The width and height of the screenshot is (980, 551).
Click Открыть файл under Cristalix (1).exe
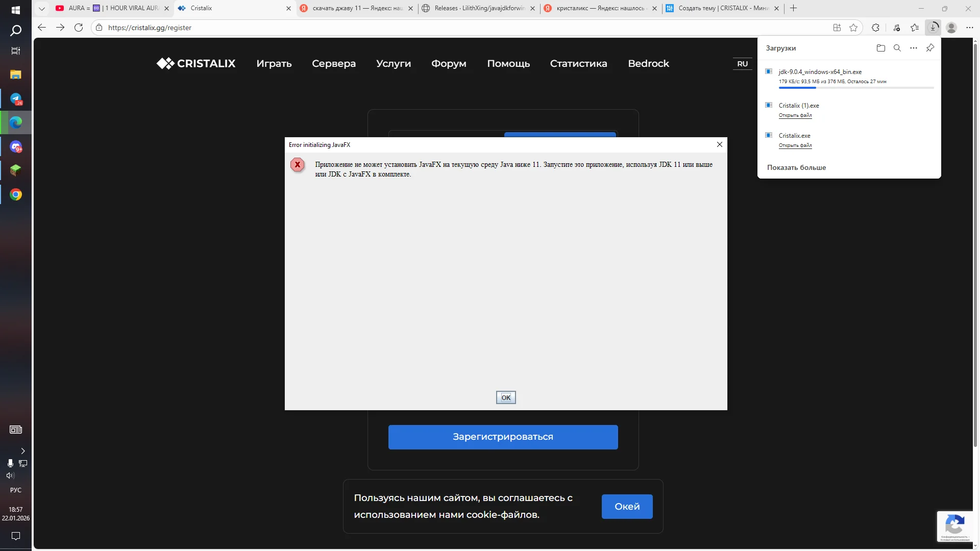[x=795, y=115]
